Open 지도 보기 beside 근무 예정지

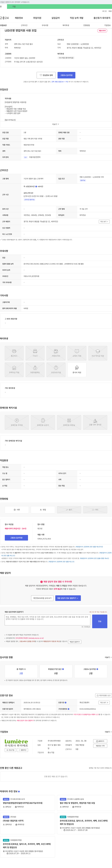(x=104, y=222)
